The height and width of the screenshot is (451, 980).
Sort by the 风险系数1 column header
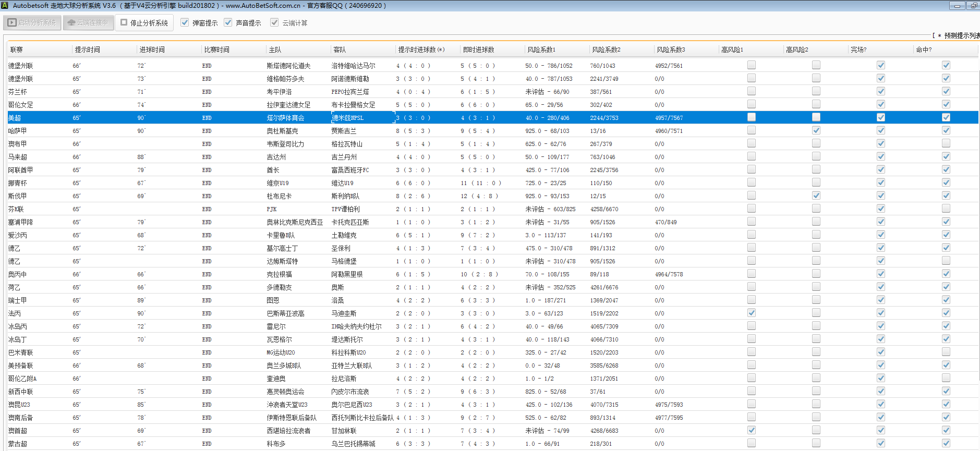tap(541, 50)
